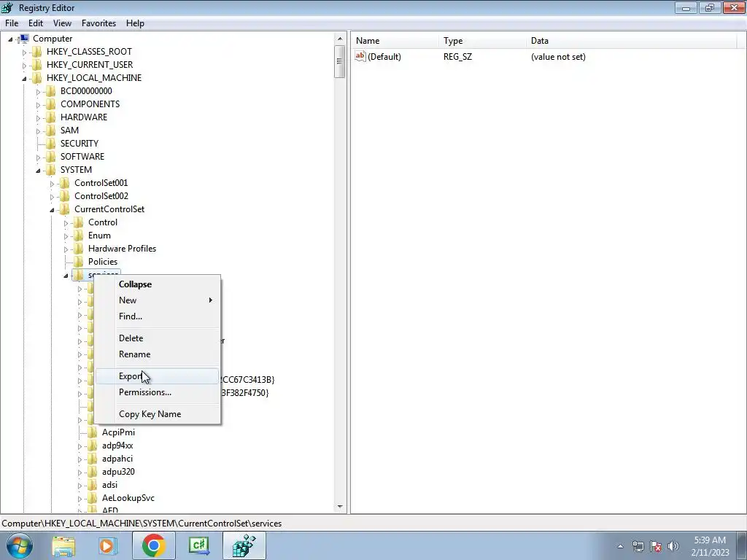Click the (Default) string value icon
This screenshot has width=747, height=560.
tap(360, 56)
